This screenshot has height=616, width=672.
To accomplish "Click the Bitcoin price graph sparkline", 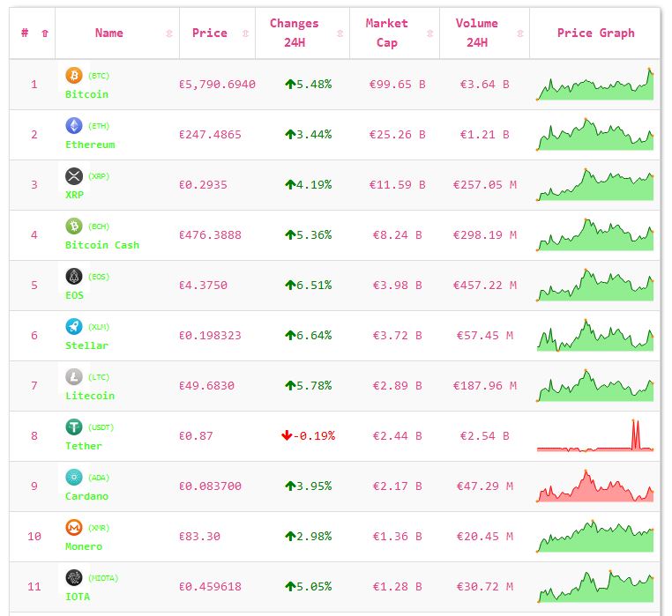I will pyautogui.click(x=595, y=85).
